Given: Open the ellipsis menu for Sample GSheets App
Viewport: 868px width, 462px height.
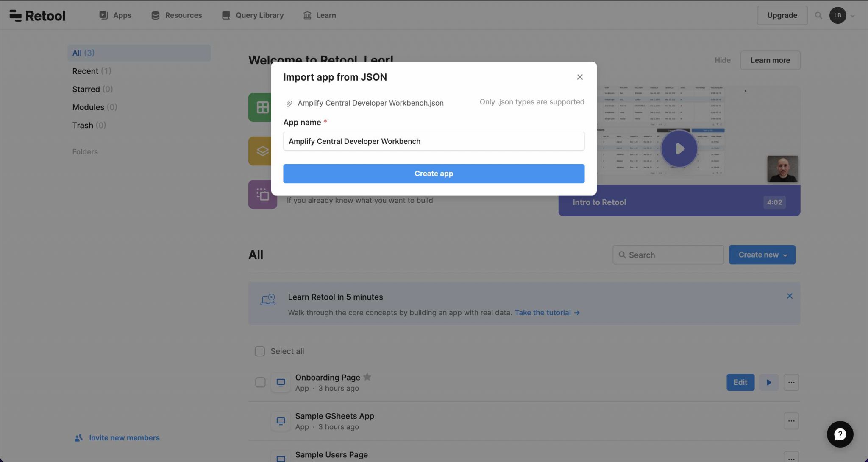Looking at the screenshot, I should 791,421.
